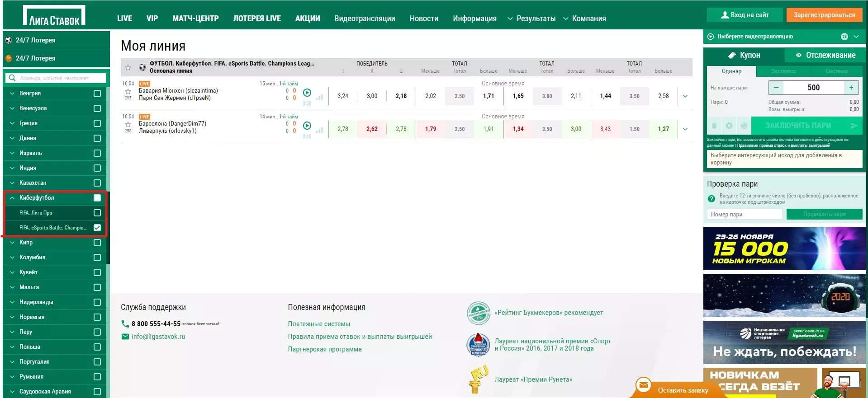Click the Номер пари input field

click(x=745, y=214)
